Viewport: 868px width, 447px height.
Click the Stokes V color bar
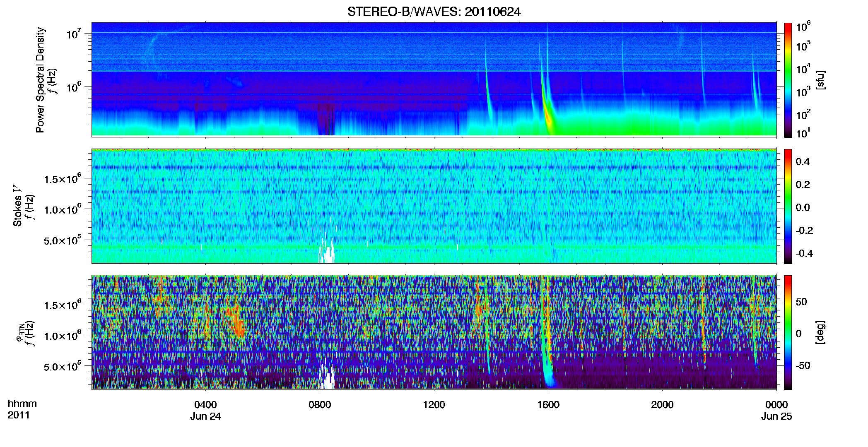[x=788, y=206]
